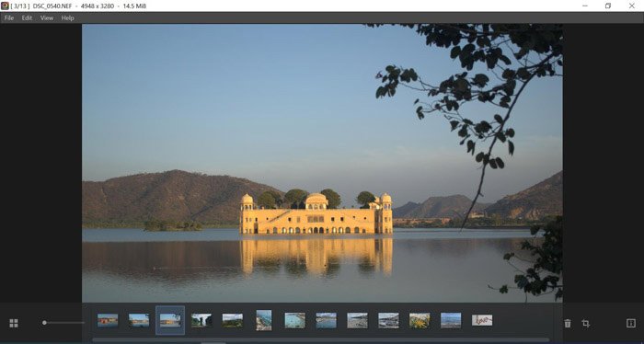Click the app icon in title bar
Viewport: 644px width, 344px height.
(x=5, y=6)
